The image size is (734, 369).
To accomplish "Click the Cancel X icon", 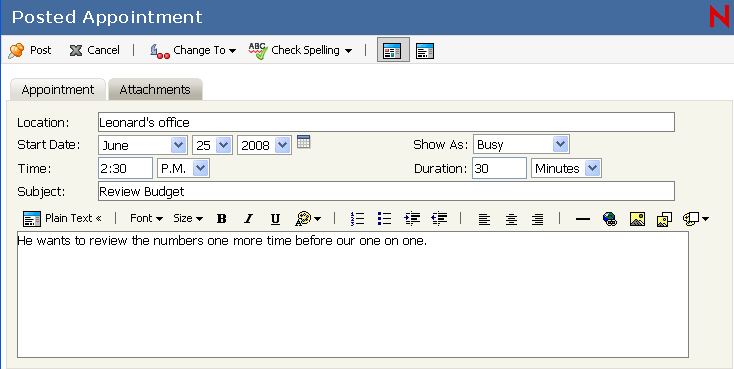I will pyautogui.click(x=76, y=51).
